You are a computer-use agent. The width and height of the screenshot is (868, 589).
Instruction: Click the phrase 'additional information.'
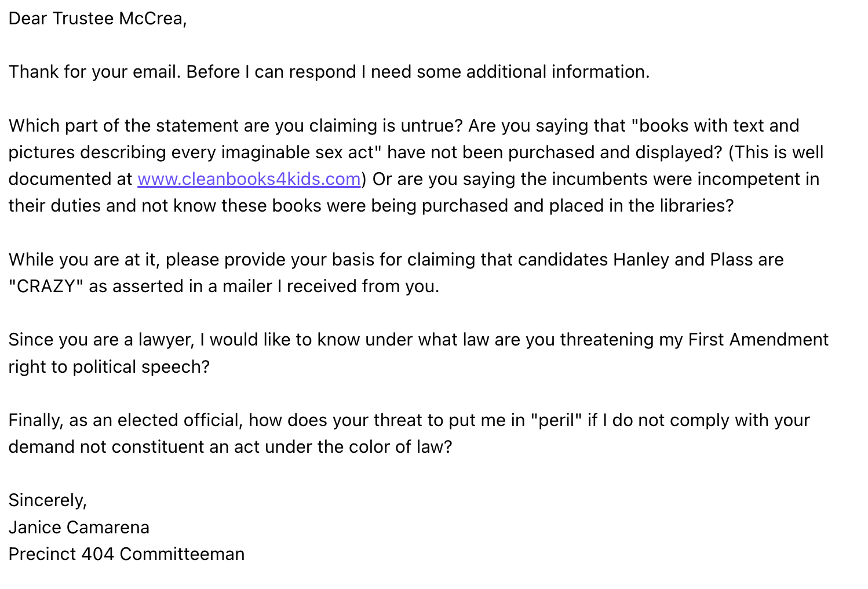558,72
